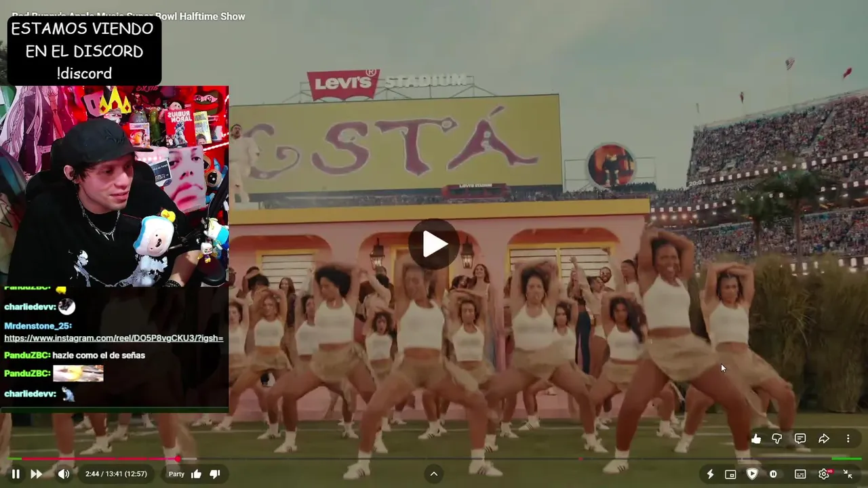This screenshot has height=488, width=868.
Task: Toggle the autoplay round pause switch
Action: tap(773, 474)
